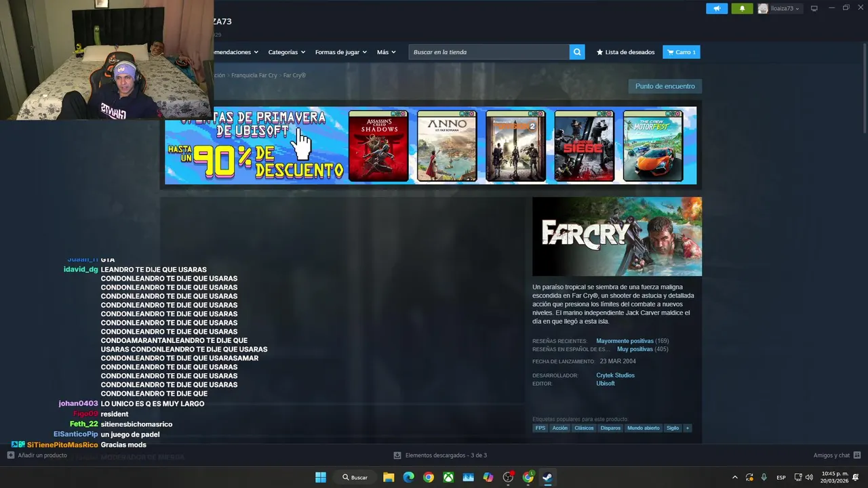Switch to OBS Studio in taskbar
The width and height of the screenshot is (868, 488).
508,477
